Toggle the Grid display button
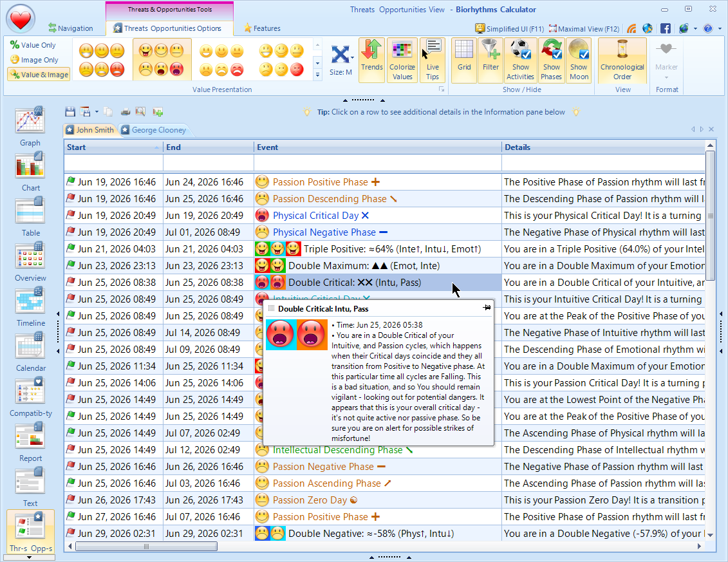Viewport: 728px width, 562px height. (464, 60)
